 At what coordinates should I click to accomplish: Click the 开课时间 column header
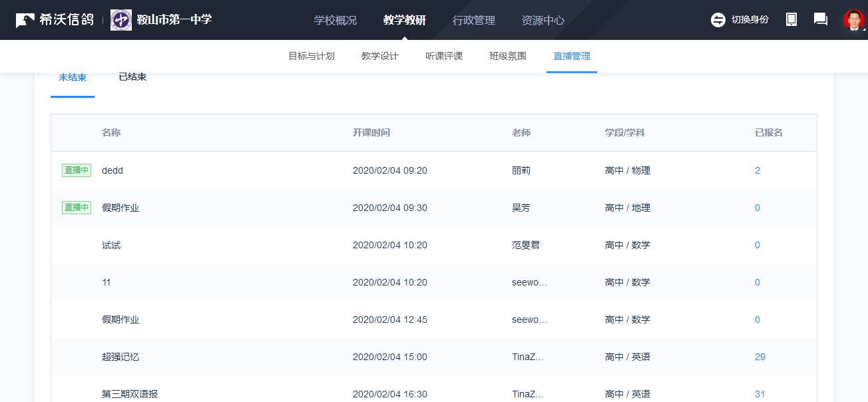[x=371, y=132]
